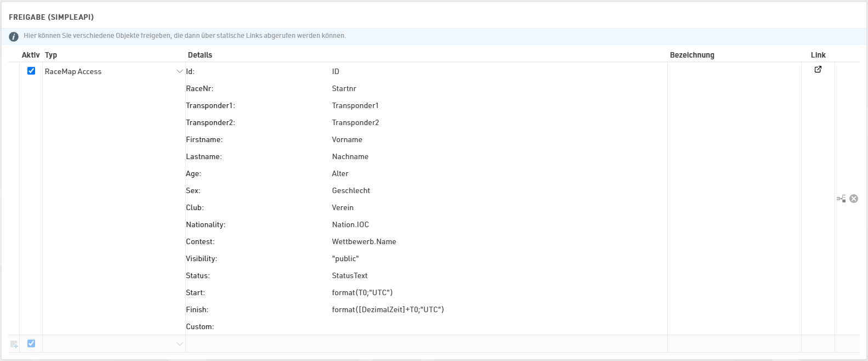The image size is (868, 361).
Task: Delete the RaceMap Access row
Action: pyautogui.click(x=854, y=199)
